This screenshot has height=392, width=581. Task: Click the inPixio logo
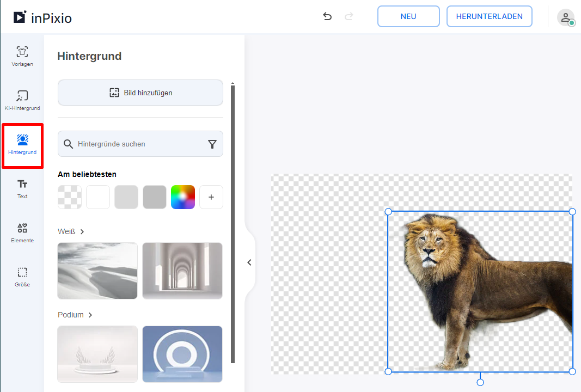pyautogui.click(x=42, y=17)
